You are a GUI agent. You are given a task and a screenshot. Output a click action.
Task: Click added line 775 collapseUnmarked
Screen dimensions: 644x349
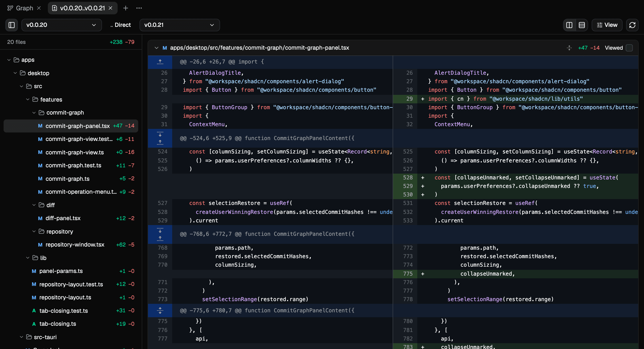515,274
